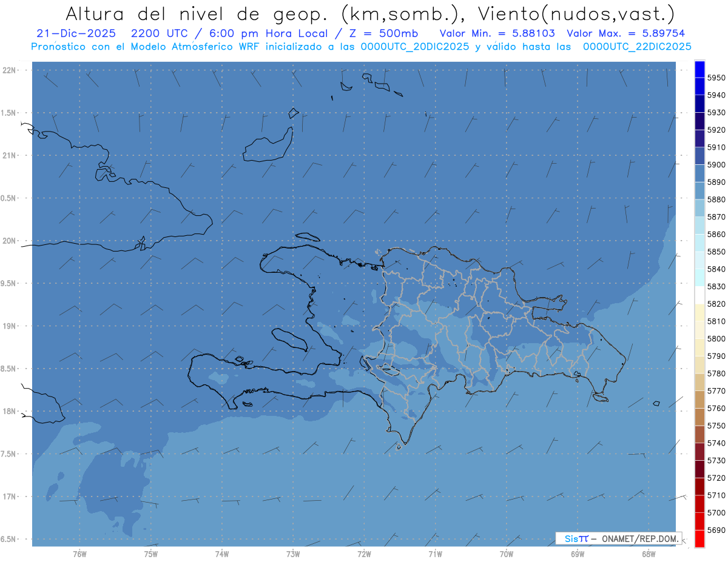Click the '5780' colorbar value
This screenshot has height=562, width=728.
tap(716, 373)
